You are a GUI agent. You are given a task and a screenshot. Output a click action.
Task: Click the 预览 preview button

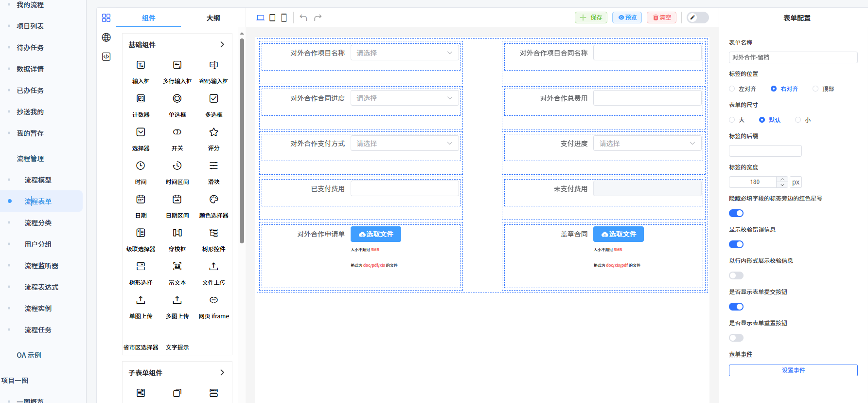click(x=627, y=18)
